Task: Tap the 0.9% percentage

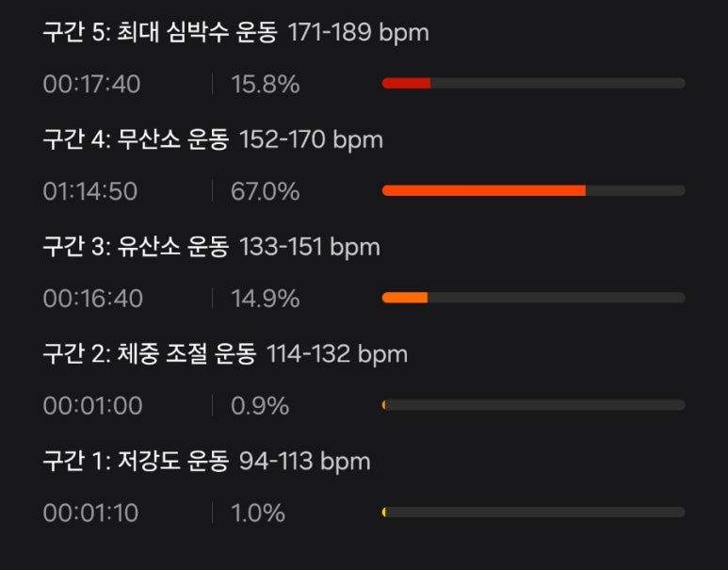Action: tap(260, 406)
